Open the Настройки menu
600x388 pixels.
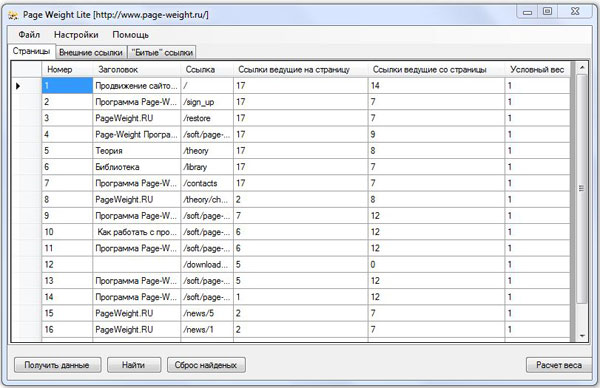(x=76, y=35)
